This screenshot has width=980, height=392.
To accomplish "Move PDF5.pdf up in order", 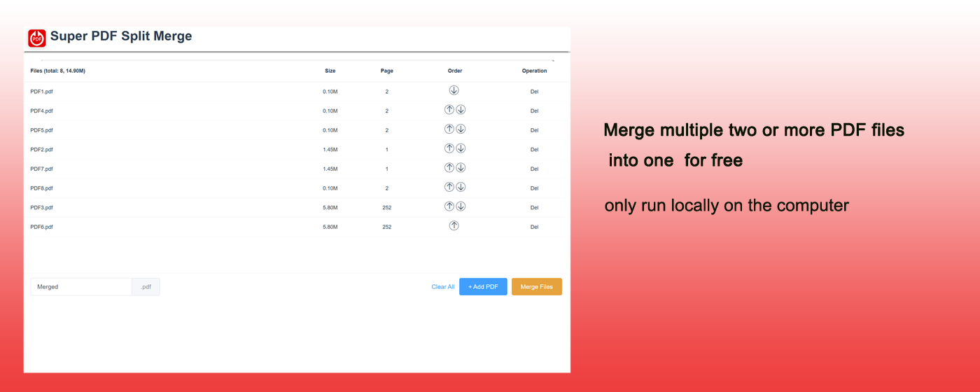I will (x=449, y=129).
